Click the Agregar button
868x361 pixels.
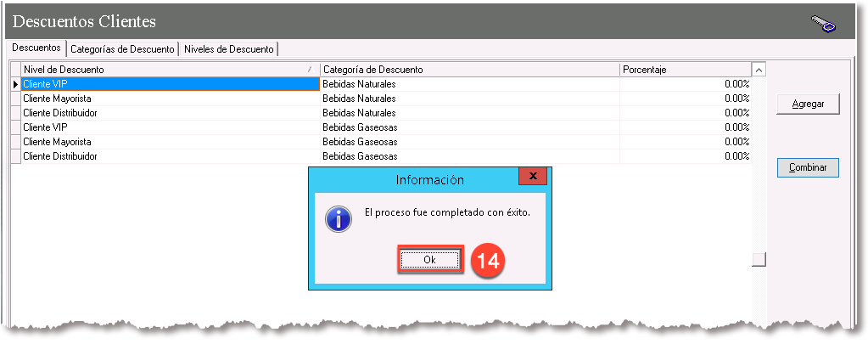pos(809,104)
